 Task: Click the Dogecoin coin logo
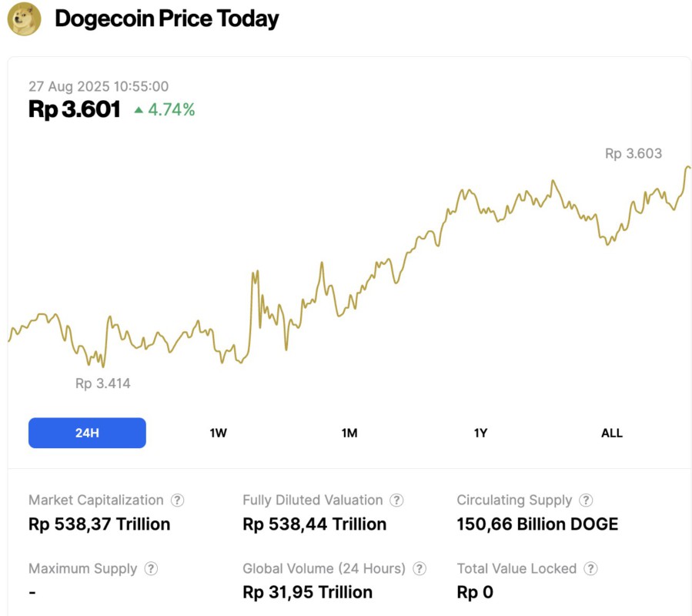(x=22, y=18)
